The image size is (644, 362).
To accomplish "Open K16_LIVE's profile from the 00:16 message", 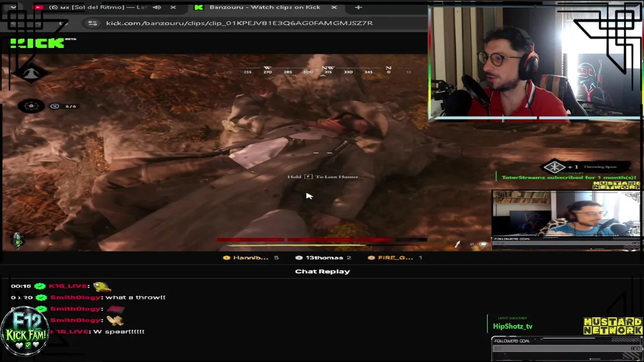I will (x=68, y=286).
